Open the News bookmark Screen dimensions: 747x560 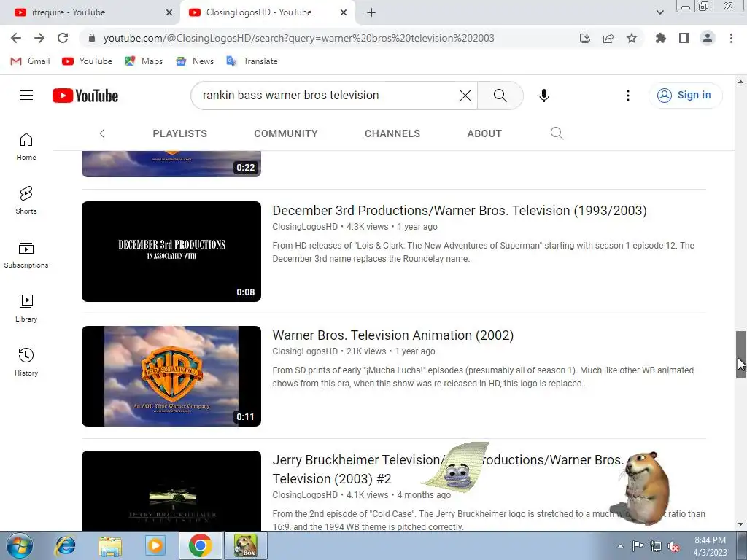click(195, 61)
